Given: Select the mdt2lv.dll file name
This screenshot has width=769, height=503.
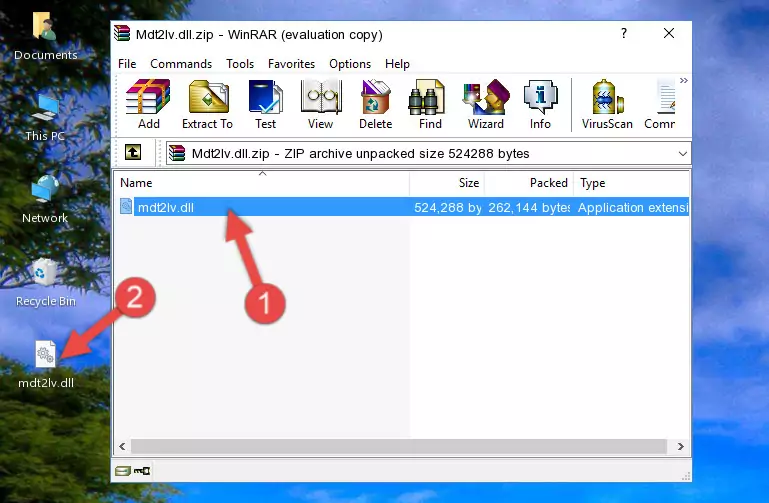Looking at the screenshot, I should pos(166,207).
